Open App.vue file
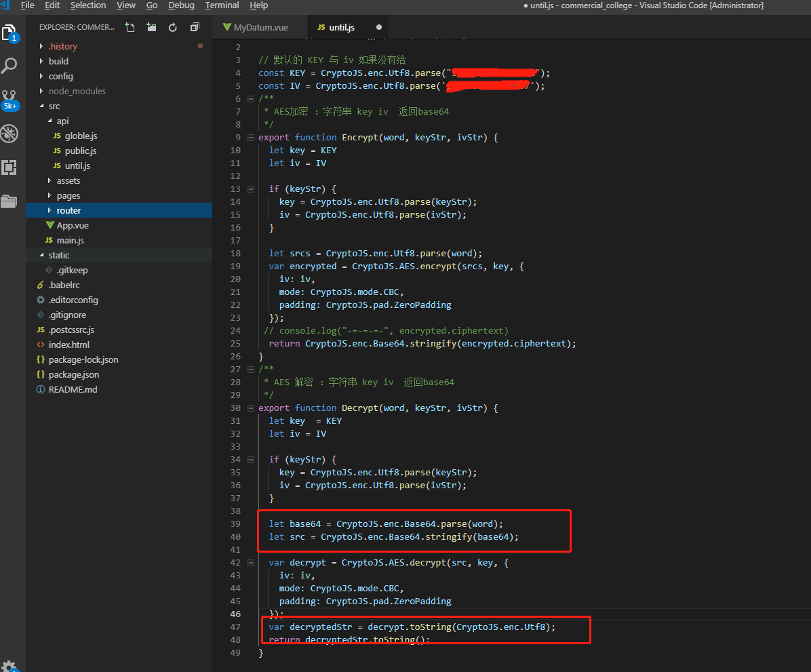 click(119, 226)
